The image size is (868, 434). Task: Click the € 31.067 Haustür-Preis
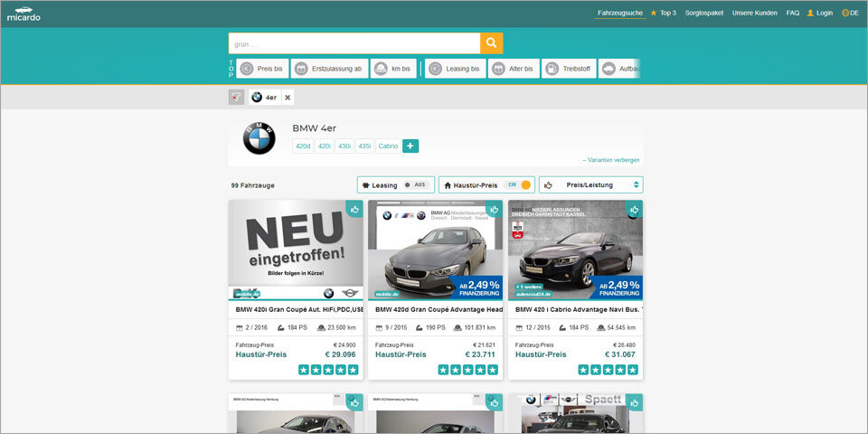pyautogui.click(x=620, y=354)
